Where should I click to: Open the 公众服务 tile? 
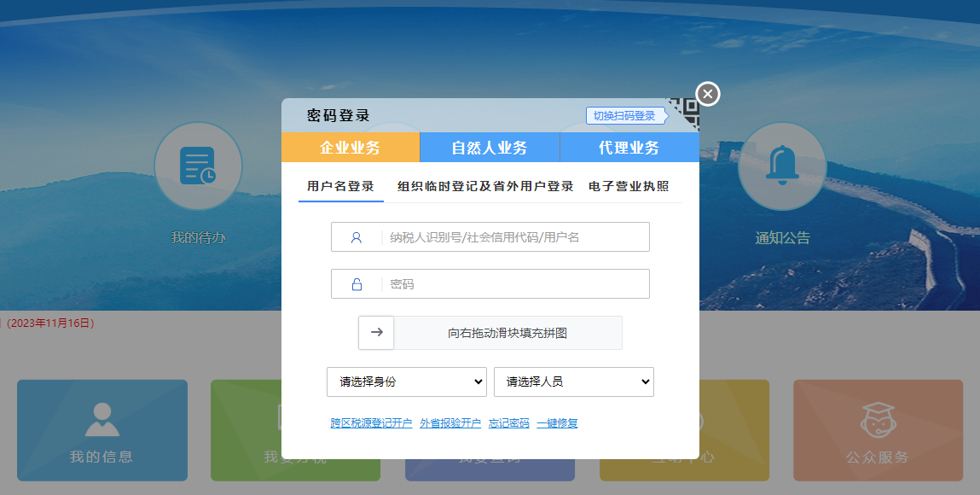click(x=879, y=431)
